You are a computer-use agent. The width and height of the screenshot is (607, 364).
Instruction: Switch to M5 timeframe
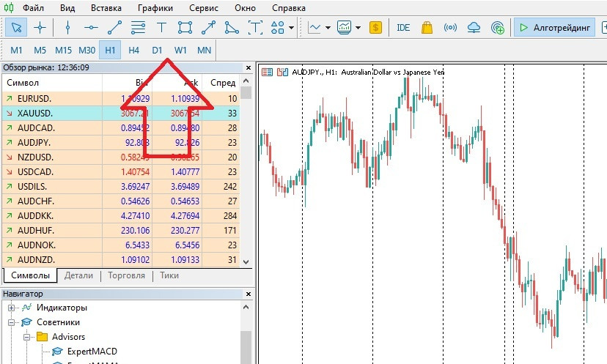tap(40, 51)
